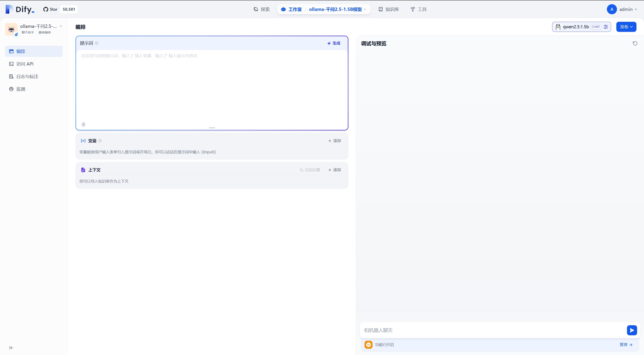The image size is (644, 355).
Task: Add a new variable via 添加
Action: [x=335, y=141]
